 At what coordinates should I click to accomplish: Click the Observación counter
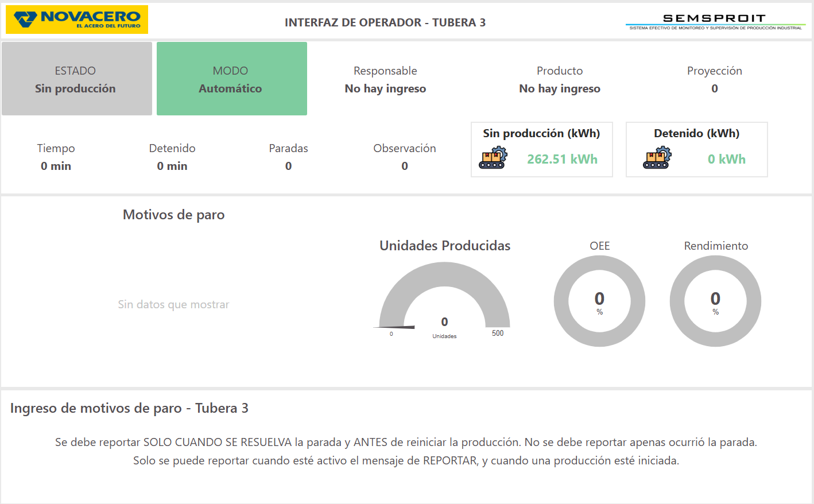(x=405, y=166)
